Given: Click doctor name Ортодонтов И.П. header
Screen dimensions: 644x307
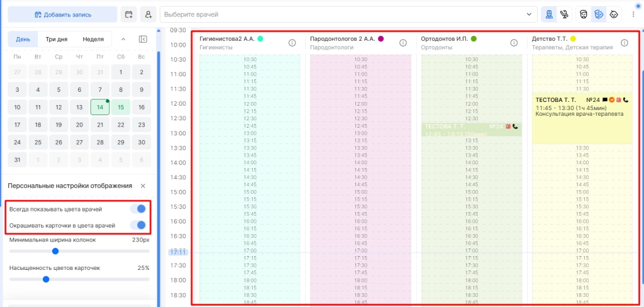Looking at the screenshot, I should [x=445, y=38].
